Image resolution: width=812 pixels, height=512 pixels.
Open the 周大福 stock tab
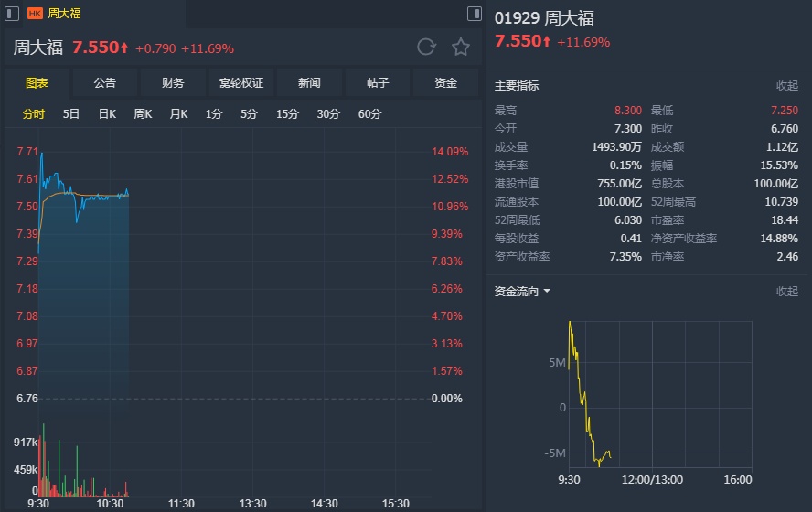(x=64, y=14)
